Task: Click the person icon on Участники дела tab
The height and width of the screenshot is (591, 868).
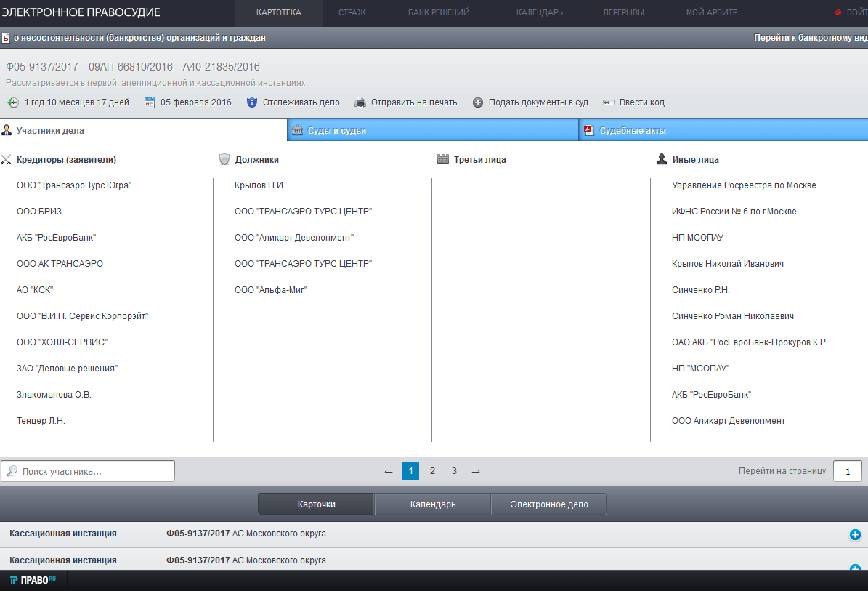Action: [7, 130]
